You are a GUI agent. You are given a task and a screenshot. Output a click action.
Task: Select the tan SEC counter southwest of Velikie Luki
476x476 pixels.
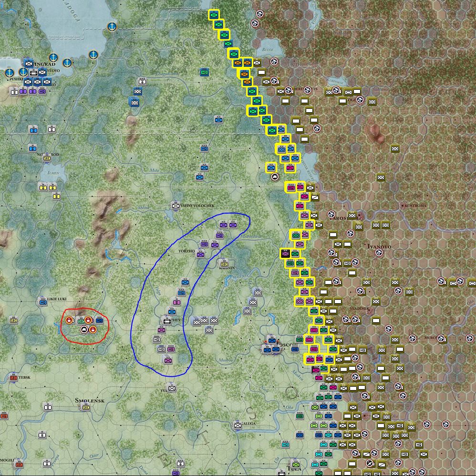point(13,321)
